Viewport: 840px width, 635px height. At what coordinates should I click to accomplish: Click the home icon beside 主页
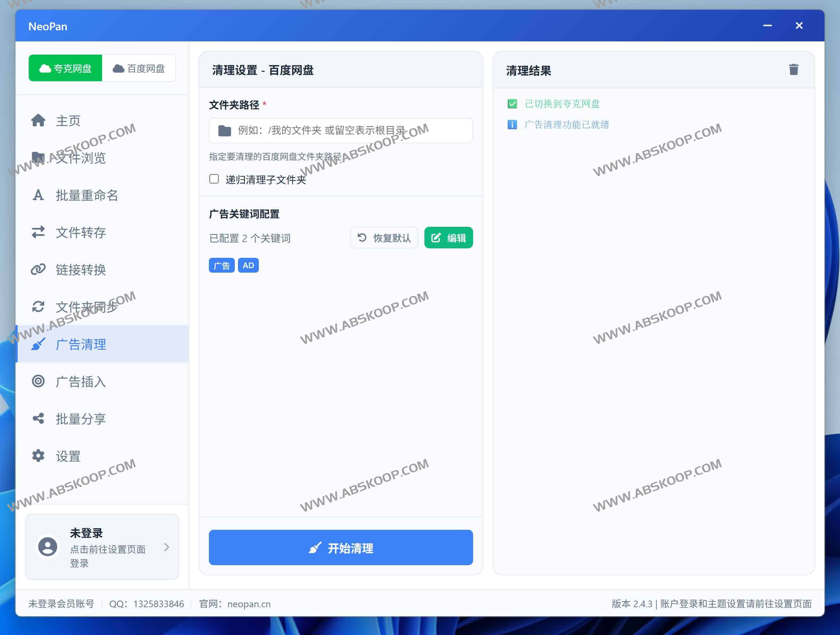coord(38,120)
